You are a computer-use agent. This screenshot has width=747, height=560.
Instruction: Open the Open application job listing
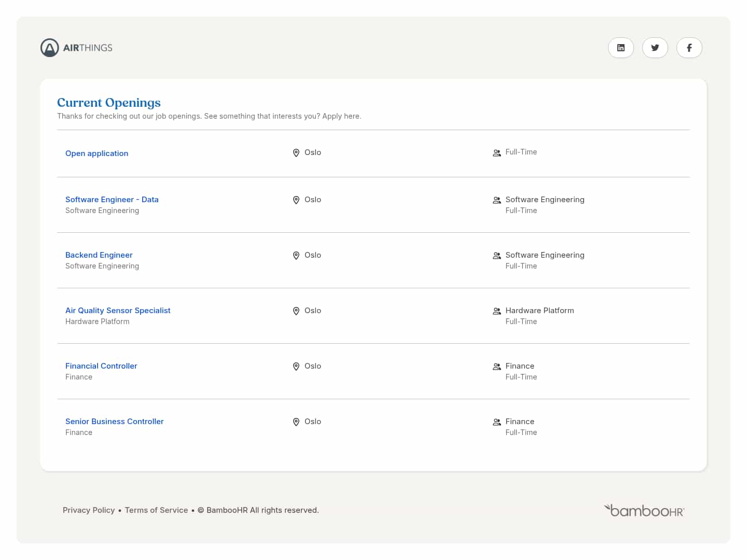pyautogui.click(x=96, y=153)
